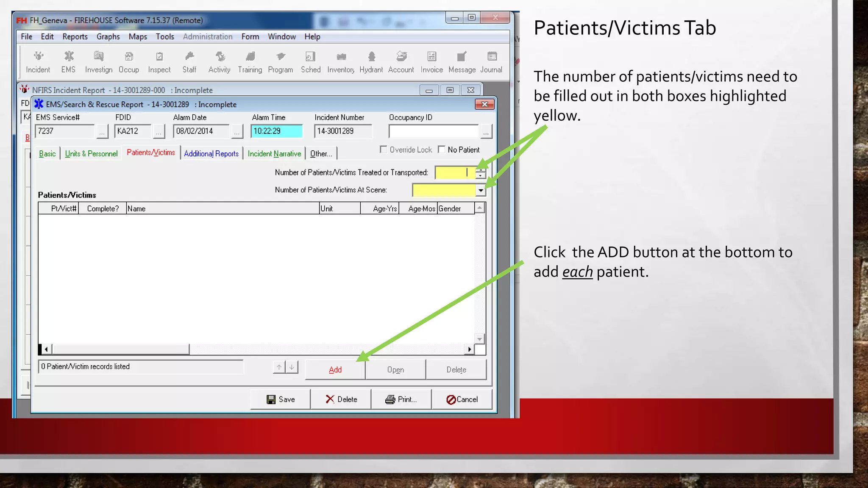Open the Reports menu
The width and height of the screenshot is (868, 488).
75,37
